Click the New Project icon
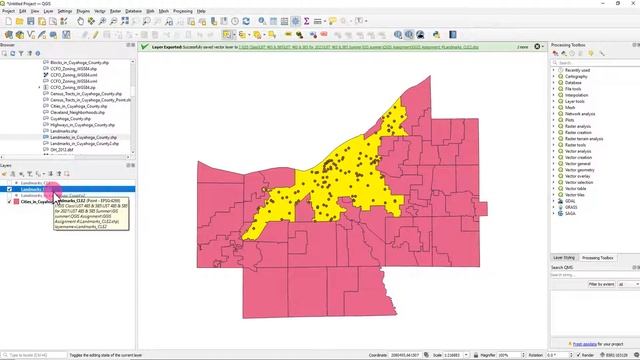This screenshot has height=360, width=640. pyautogui.click(x=9, y=21)
